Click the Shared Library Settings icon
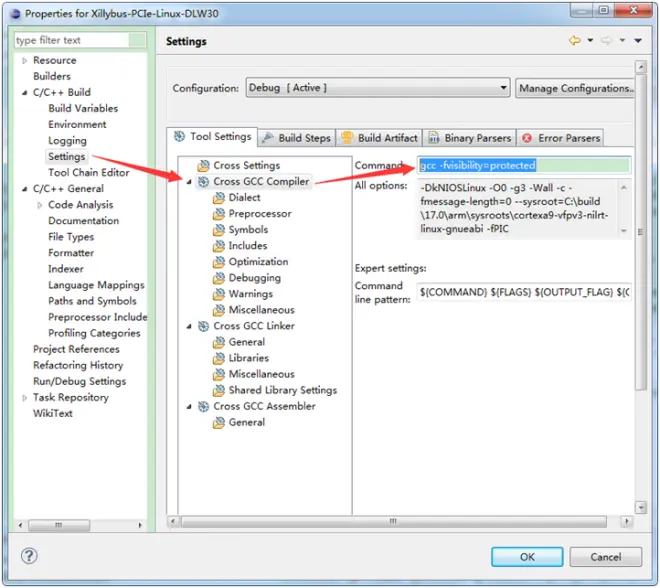The height and width of the screenshot is (588, 660). (219, 390)
